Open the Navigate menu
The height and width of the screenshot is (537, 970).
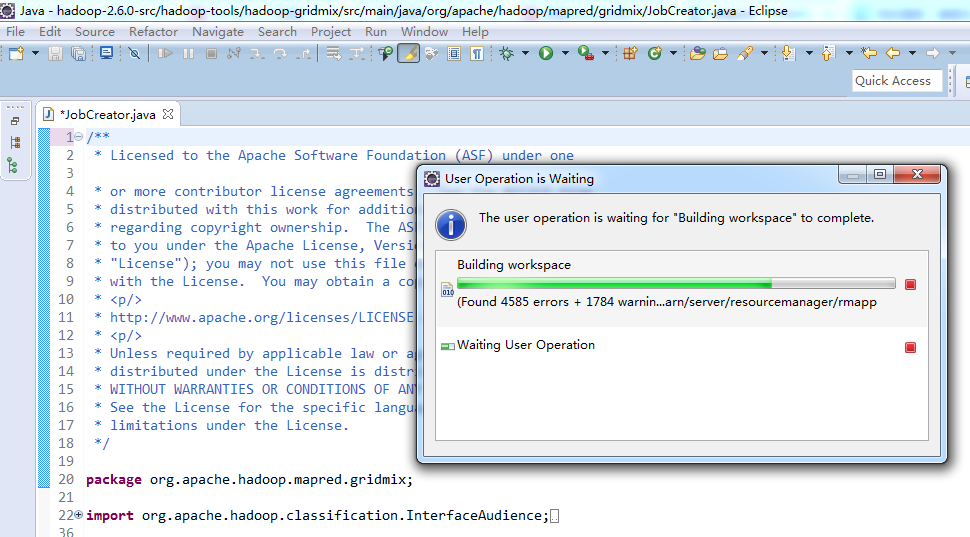coord(218,32)
